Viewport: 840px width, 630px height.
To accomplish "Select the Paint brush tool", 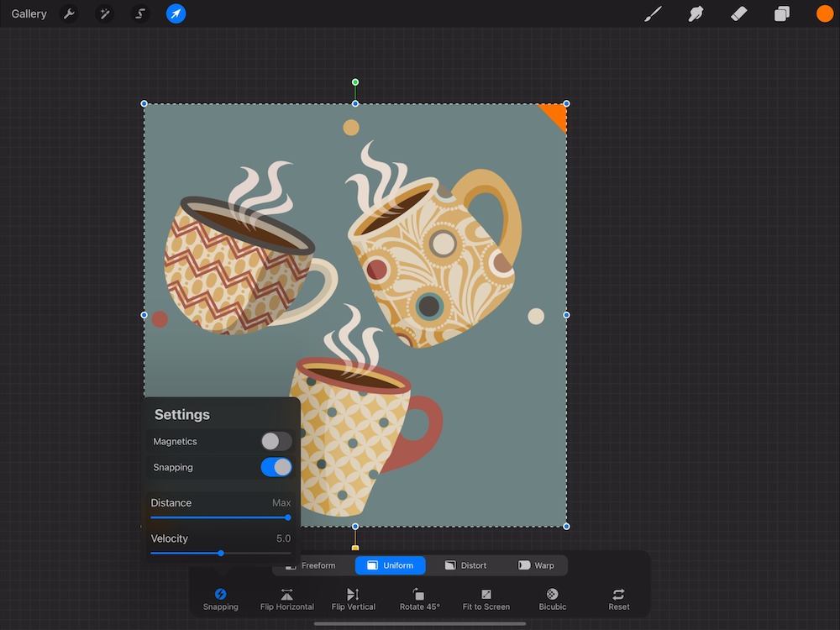I will coord(653,14).
